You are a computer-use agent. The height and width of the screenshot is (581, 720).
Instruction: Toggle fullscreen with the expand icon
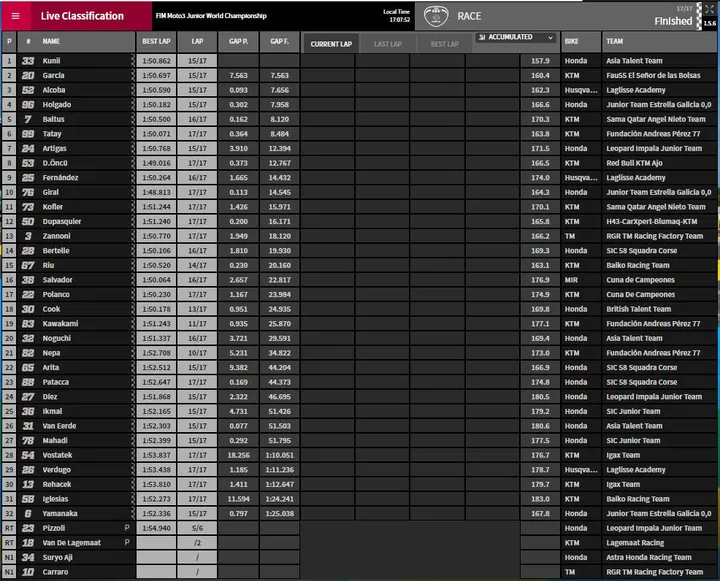tap(709, 9)
